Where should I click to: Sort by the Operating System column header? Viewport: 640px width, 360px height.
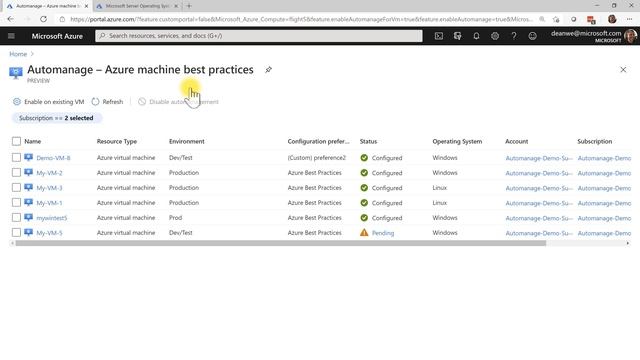[x=457, y=141]
